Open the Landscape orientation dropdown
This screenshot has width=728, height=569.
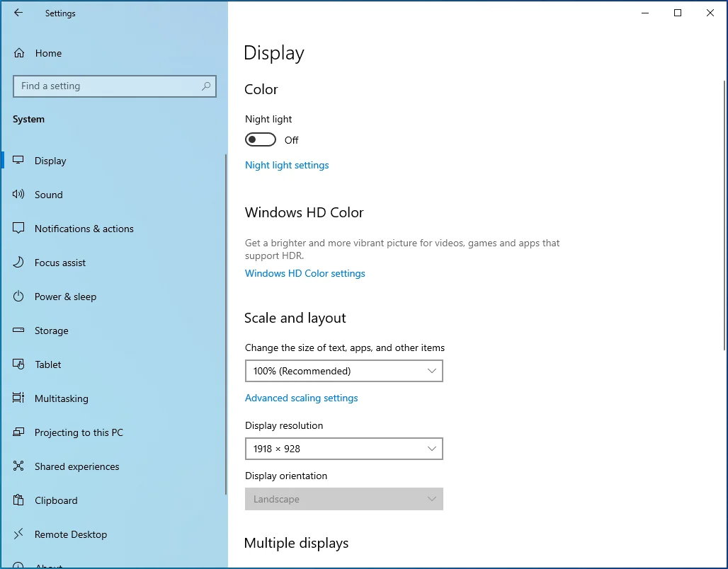click(344, 499)
